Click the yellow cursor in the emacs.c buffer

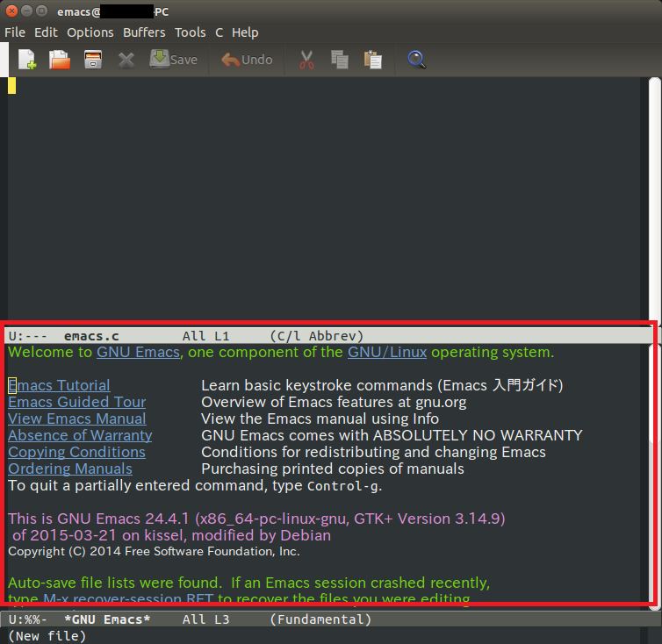click(x=11, y=86)
